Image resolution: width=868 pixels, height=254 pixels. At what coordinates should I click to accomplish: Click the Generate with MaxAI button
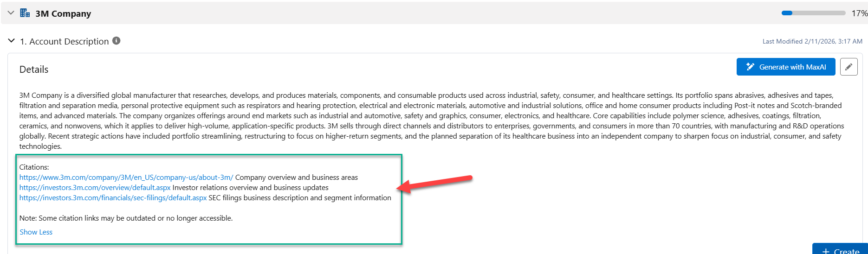click(785, 67)
